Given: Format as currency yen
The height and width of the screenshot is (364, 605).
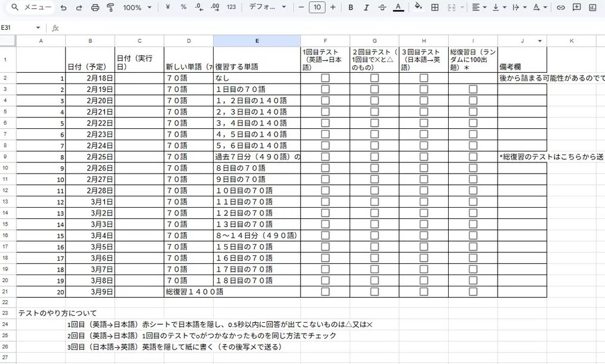Looking at the screenshot, I should click(168, 7).
